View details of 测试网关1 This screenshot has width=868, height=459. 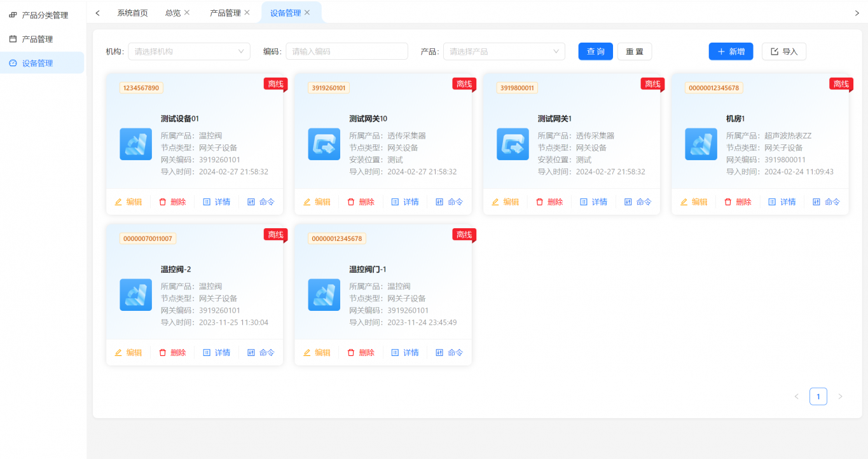tap(593, 202)
